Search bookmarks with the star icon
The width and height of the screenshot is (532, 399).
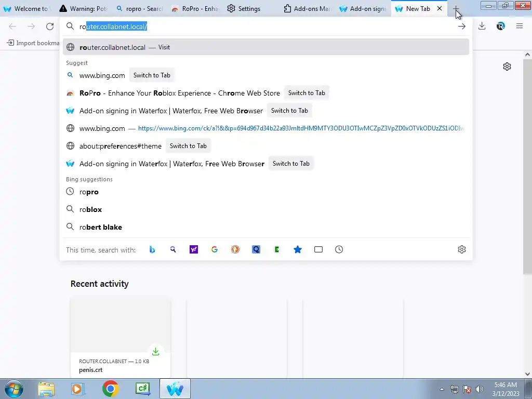pos(298,250)
